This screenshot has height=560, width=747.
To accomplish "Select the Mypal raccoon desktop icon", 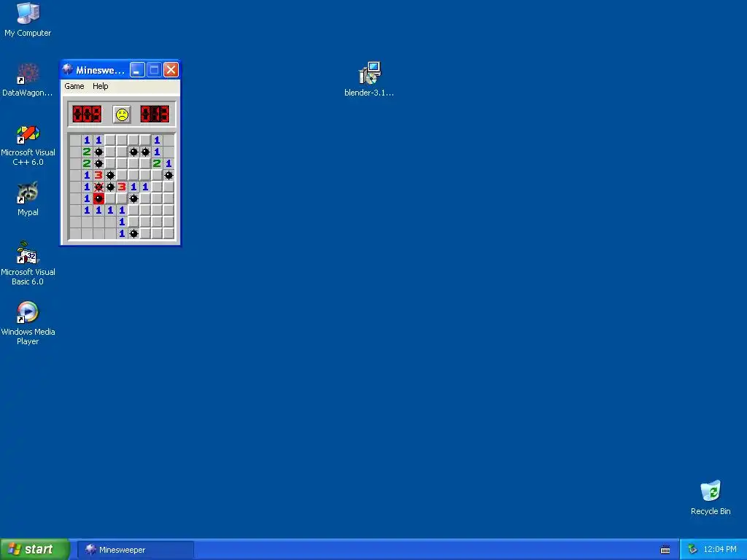I will [28, 199].
